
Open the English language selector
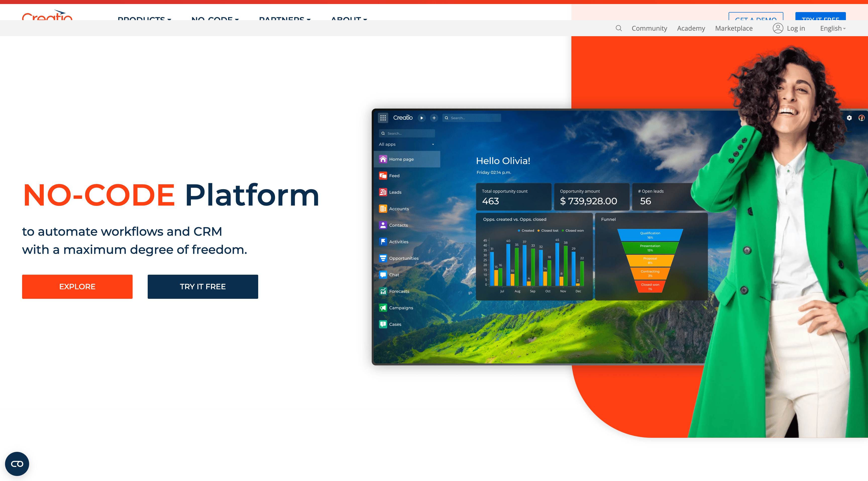coord(833,28)
